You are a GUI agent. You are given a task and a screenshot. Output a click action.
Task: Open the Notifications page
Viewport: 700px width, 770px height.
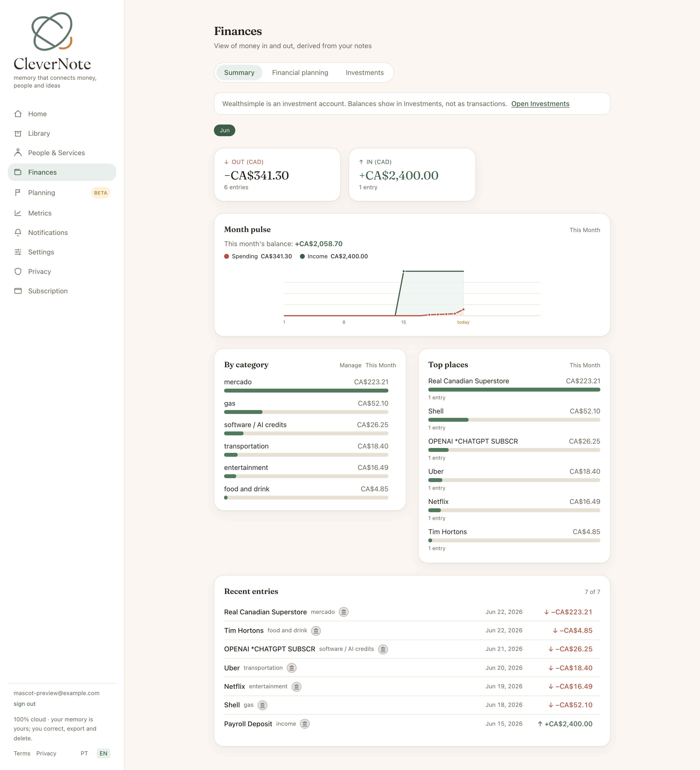click(x=62, y=233)
